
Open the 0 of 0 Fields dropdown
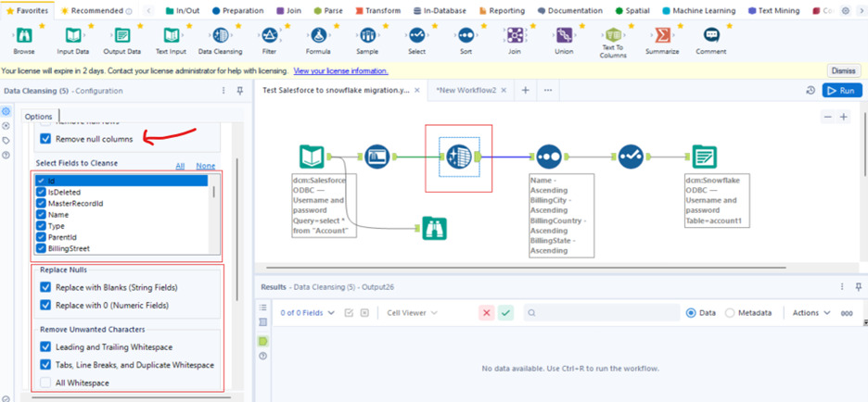coord(307,313)
